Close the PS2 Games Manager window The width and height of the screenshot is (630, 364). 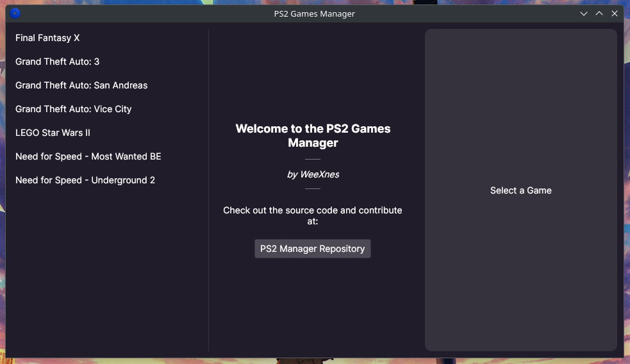(615, 13)
